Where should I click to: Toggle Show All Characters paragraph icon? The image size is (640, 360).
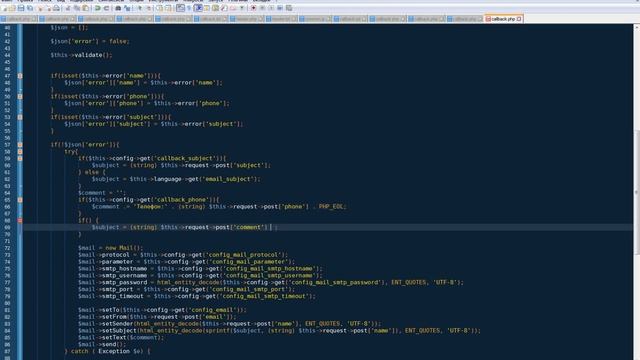click(189, 8)
